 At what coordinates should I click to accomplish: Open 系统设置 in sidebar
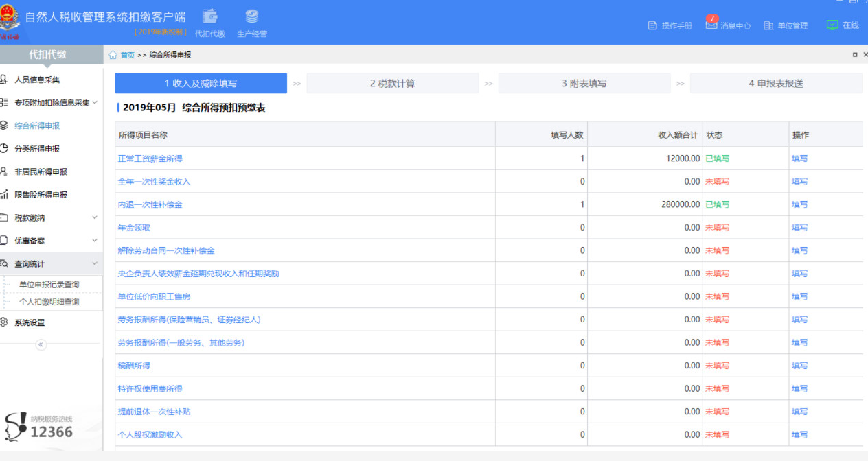tap(30, 322)
